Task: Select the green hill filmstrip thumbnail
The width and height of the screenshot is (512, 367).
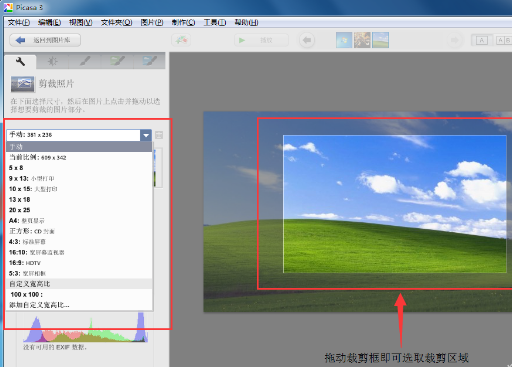Action: pyautogui.click(x=380, y=40)
